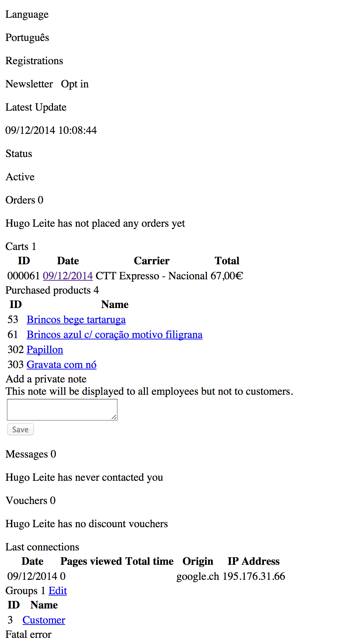346x644 pixels.
Task: Select Hugo Leite has not placed any orders
Action: pyautogui.click(x=95, y=223)
